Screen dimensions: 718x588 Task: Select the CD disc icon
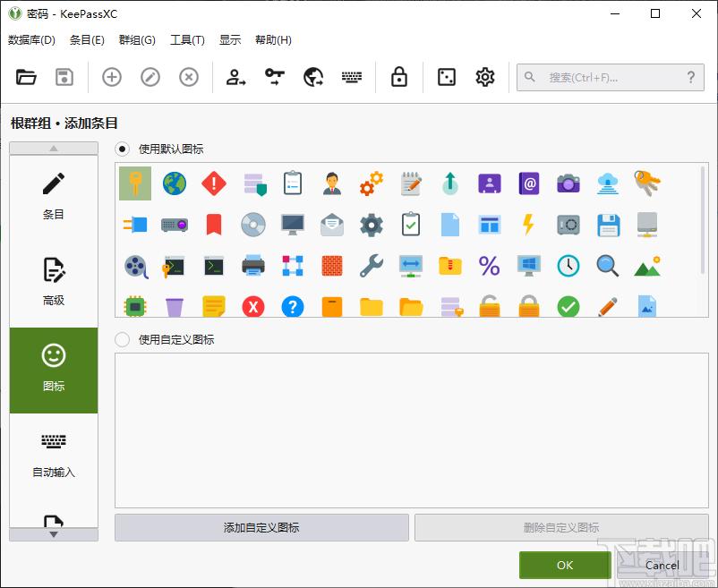click(x=253, y=225)
